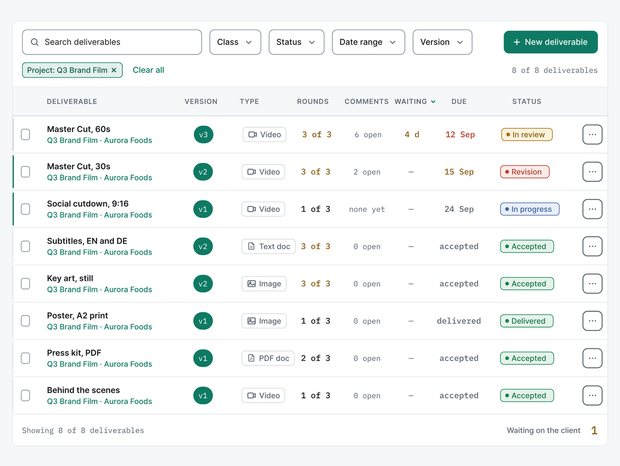Open the Behind the scenes deliverable title
Viewport: 620px width, 466px height.
tap(83, 390)
